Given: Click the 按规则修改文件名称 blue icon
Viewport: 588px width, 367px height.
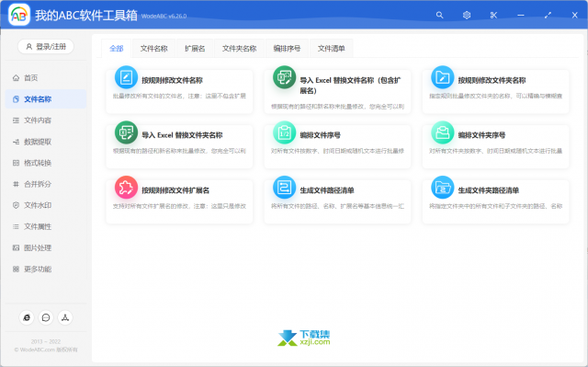Looking at the screenshot, I should tap(126, 77).
